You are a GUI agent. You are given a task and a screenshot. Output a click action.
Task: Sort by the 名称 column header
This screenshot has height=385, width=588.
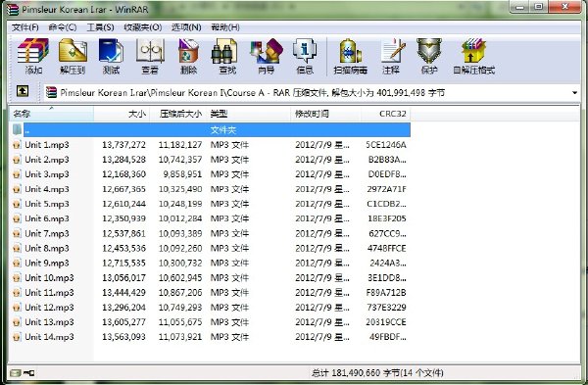click(x=51, y=114)
